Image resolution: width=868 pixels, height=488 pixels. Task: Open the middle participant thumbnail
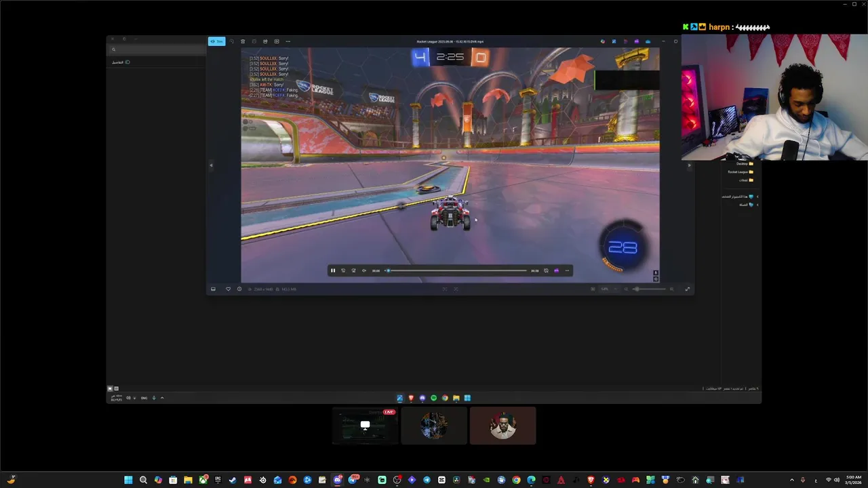point(434,426)
